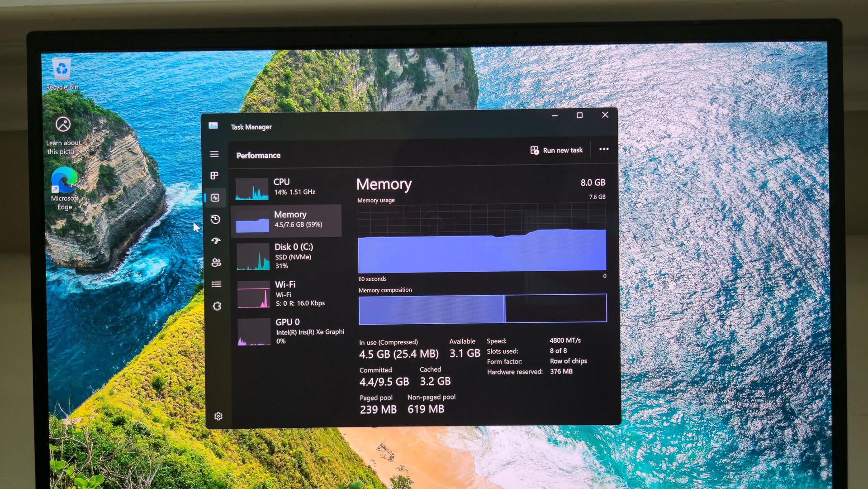Click the Run new task button
Viewport: 868px width, 489px height.
pos(556,150)
